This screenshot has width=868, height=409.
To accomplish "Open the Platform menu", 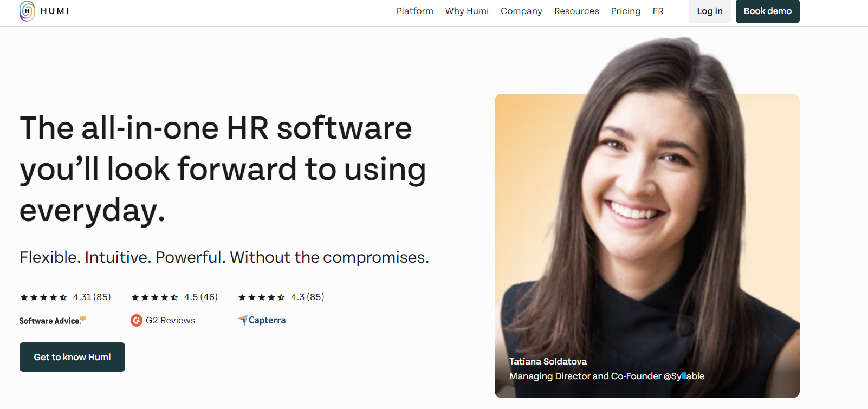I will (x=414, y=11).
